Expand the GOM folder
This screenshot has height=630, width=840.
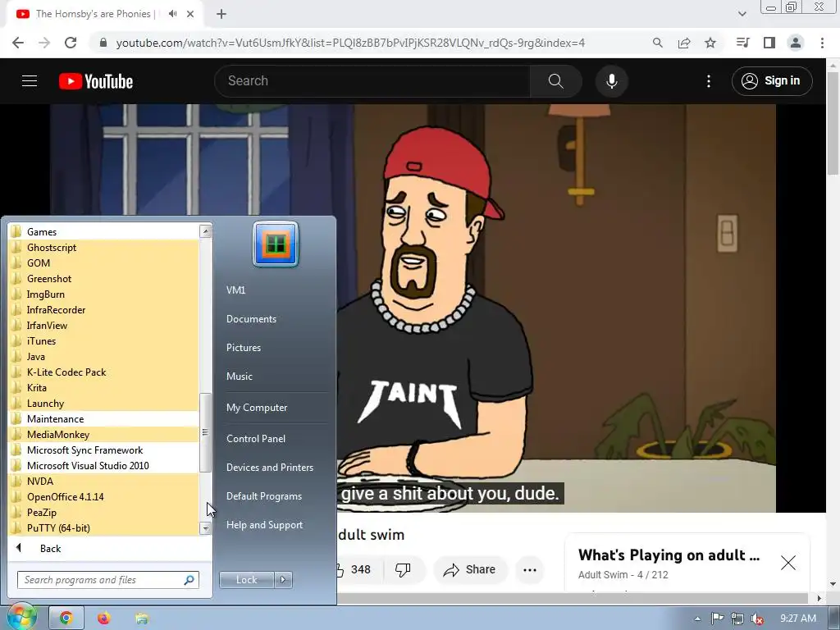point(104,263)
